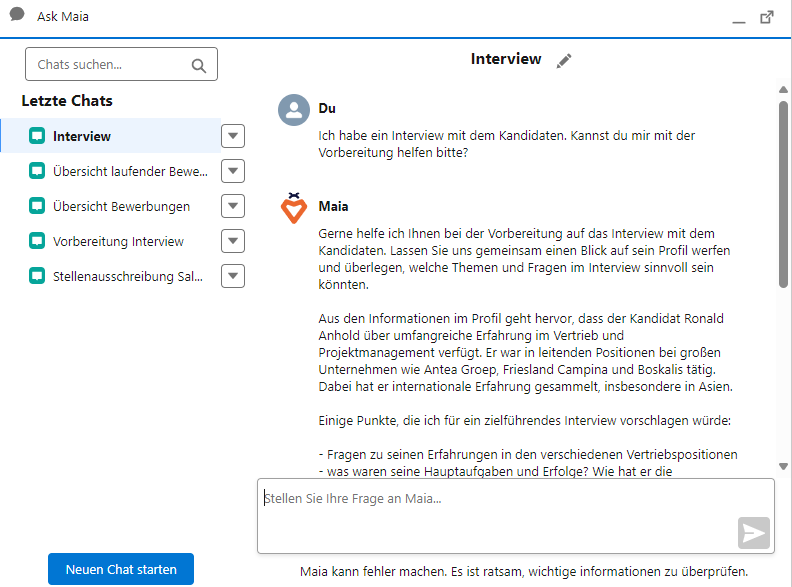This screenshot has width=792, height=587.
Task: Show options for Stellenausschreibung chat
Action: click(x=232, y=276)
